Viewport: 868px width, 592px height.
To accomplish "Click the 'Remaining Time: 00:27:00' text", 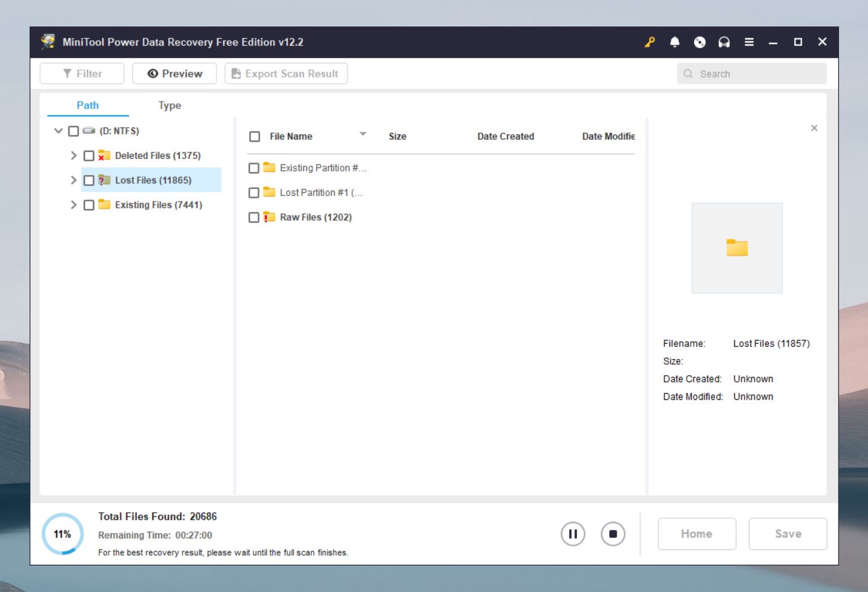I will [x=155, y=535].
